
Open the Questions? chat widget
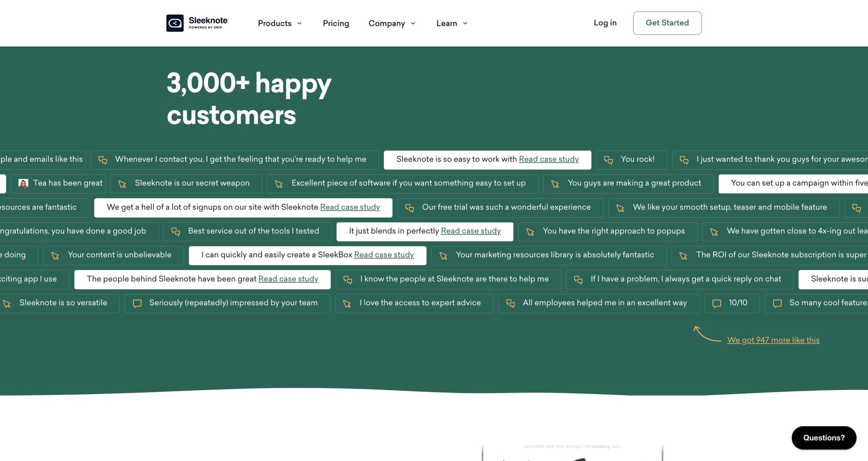823,438
